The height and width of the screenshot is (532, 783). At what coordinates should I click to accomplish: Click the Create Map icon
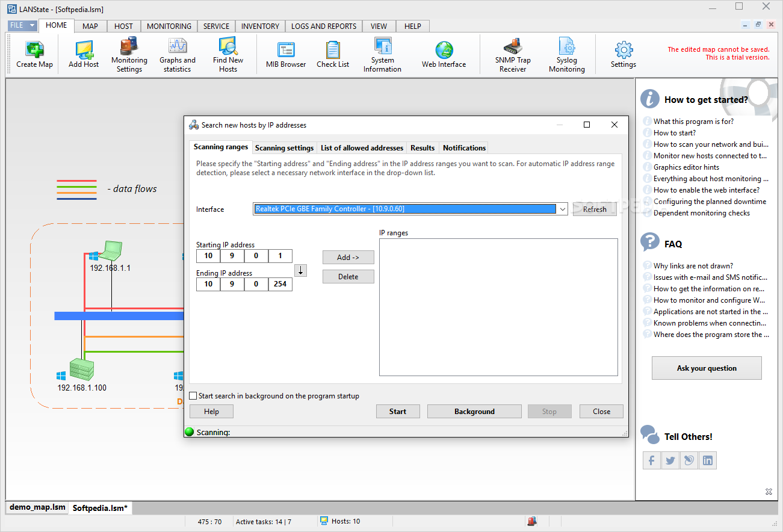coord(34,48)
